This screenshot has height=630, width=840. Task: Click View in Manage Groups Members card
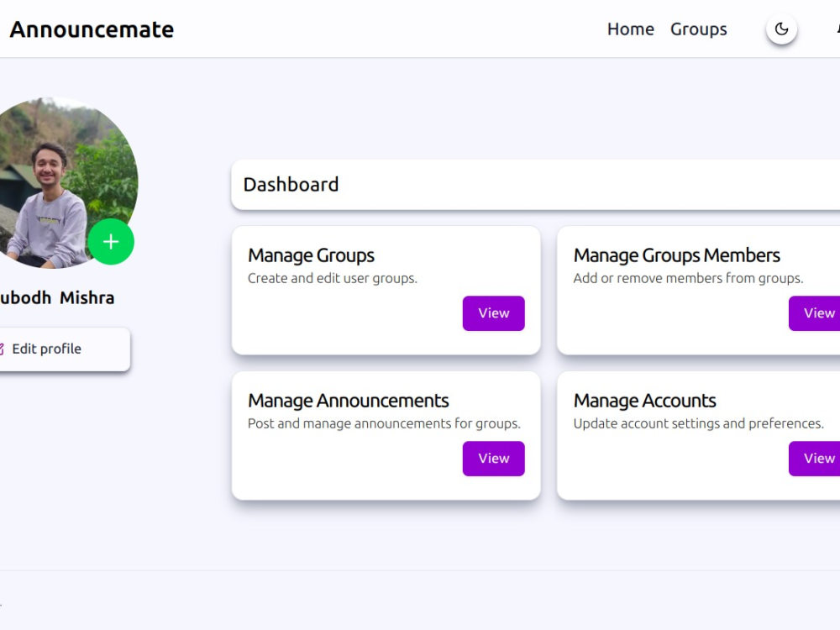point(816,313)
